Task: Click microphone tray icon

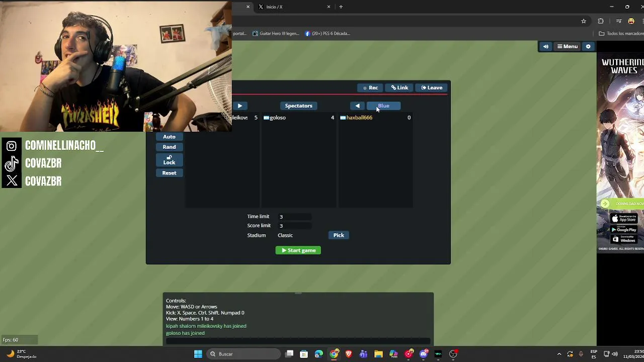Action: tap(581, 354)
